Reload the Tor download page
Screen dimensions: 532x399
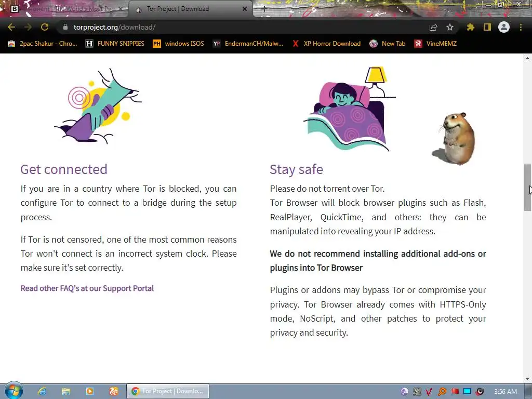click(45, 27)
